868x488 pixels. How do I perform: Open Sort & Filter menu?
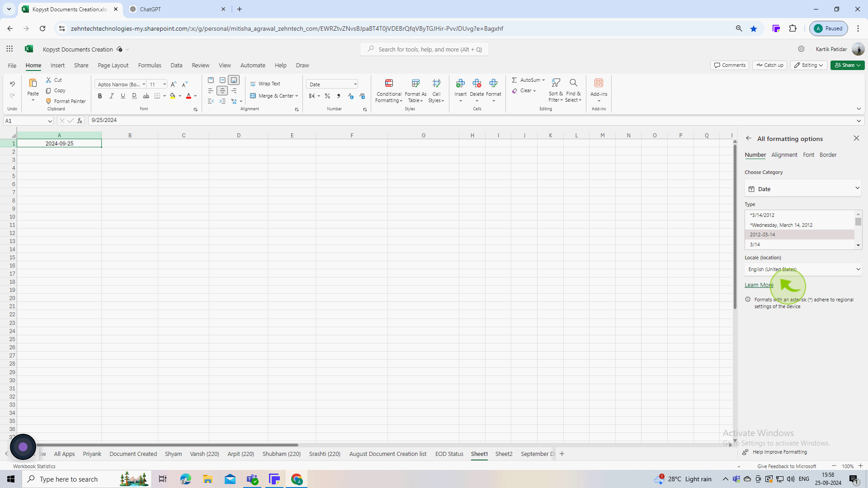pos(556,90)
